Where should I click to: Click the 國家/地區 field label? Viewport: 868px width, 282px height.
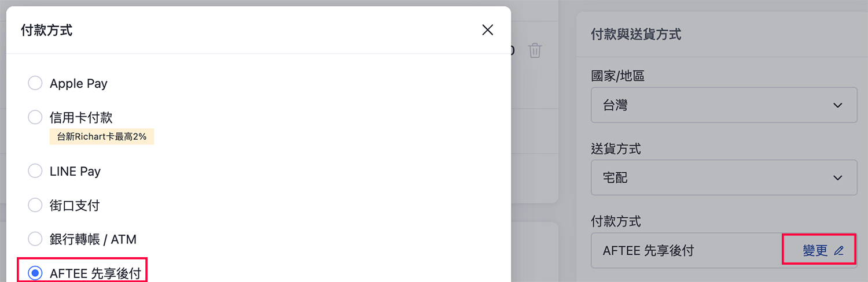point(617,76)
